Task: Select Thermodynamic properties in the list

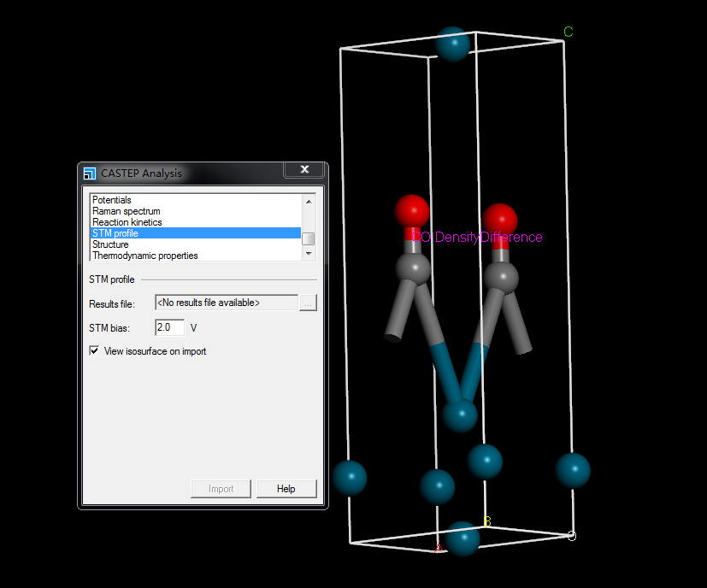Action: point(196,256)
